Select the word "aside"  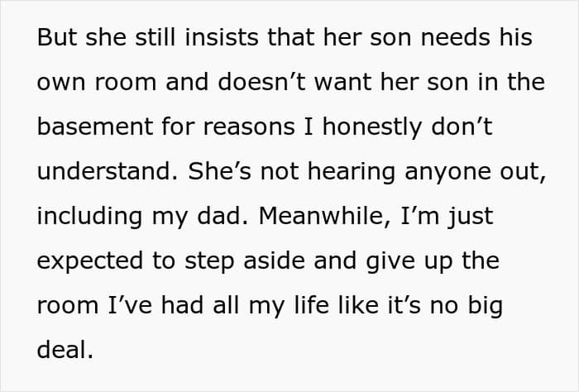click(x=275, y=261)
